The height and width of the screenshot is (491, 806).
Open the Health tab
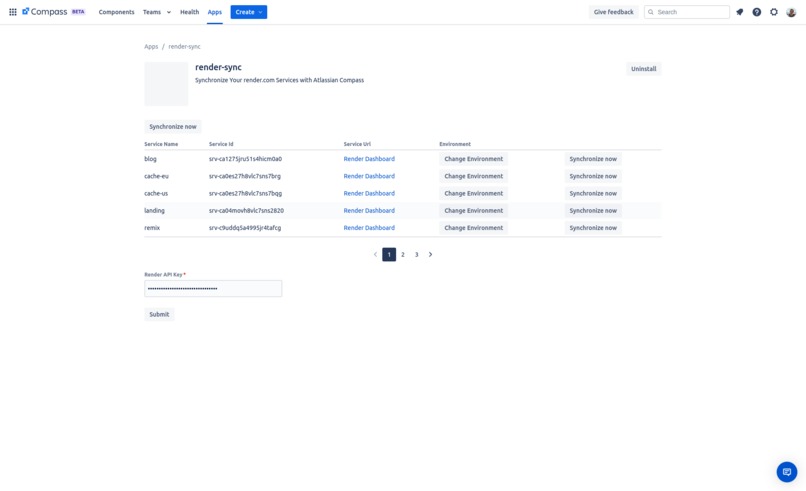(x=189, y=12)
